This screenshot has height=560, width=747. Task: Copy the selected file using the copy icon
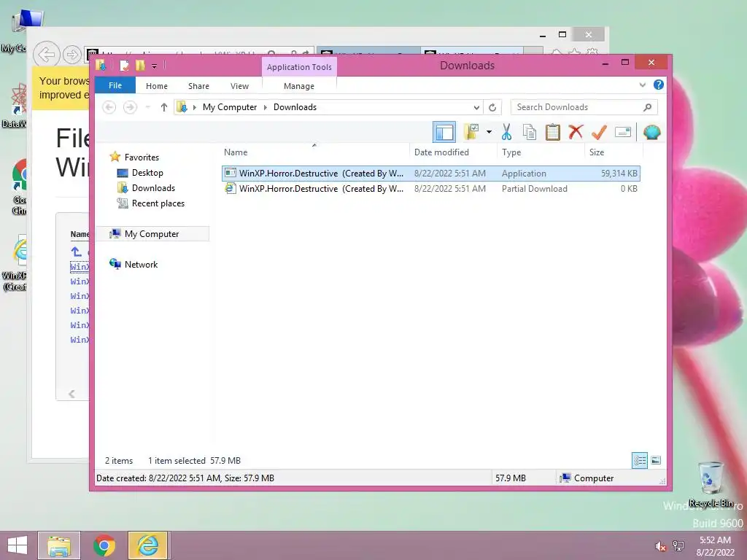coord(530,132)
